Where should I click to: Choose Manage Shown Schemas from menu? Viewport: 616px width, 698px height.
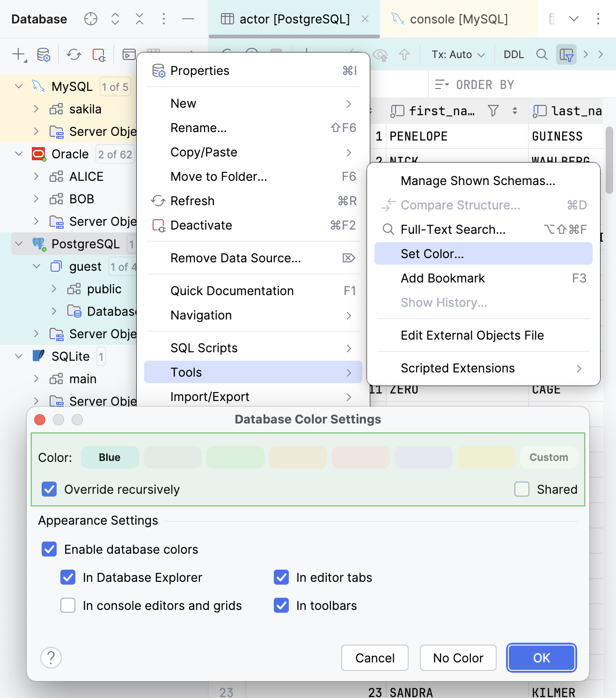point(477,180)
